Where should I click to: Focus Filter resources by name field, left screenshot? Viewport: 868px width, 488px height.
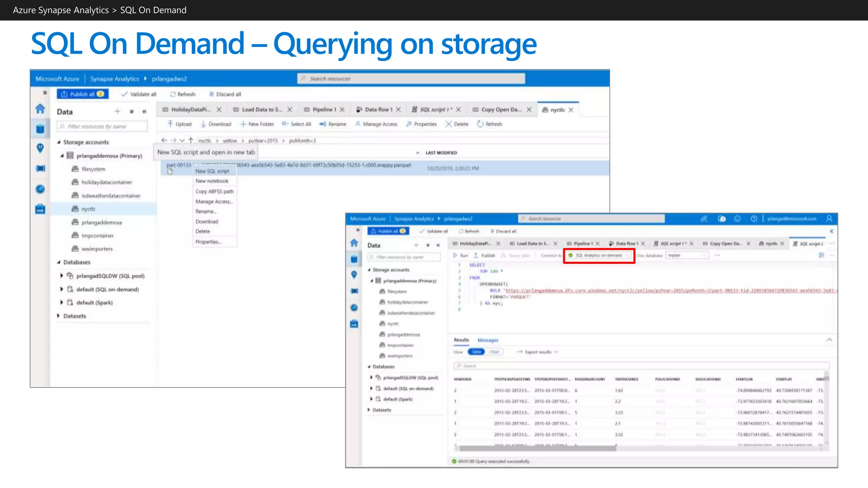(x=102, y=126)
